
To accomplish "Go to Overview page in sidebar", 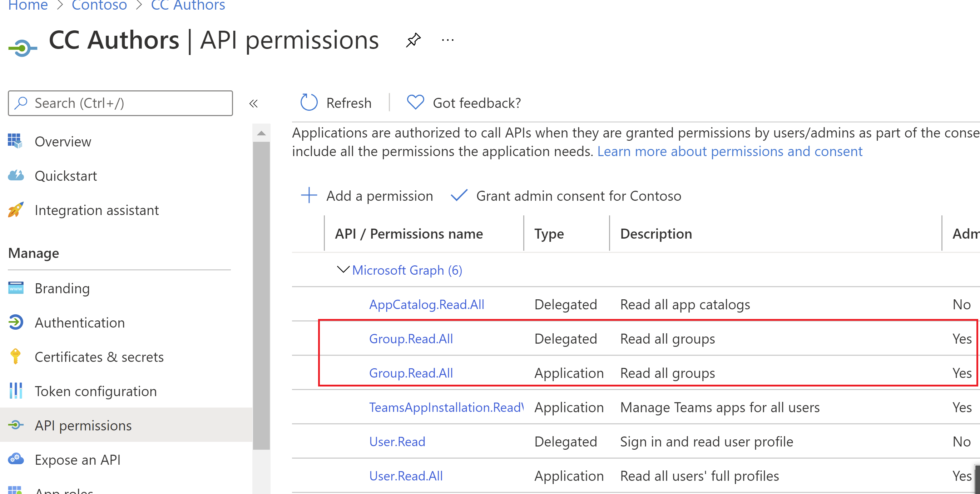I will point(63,141).
